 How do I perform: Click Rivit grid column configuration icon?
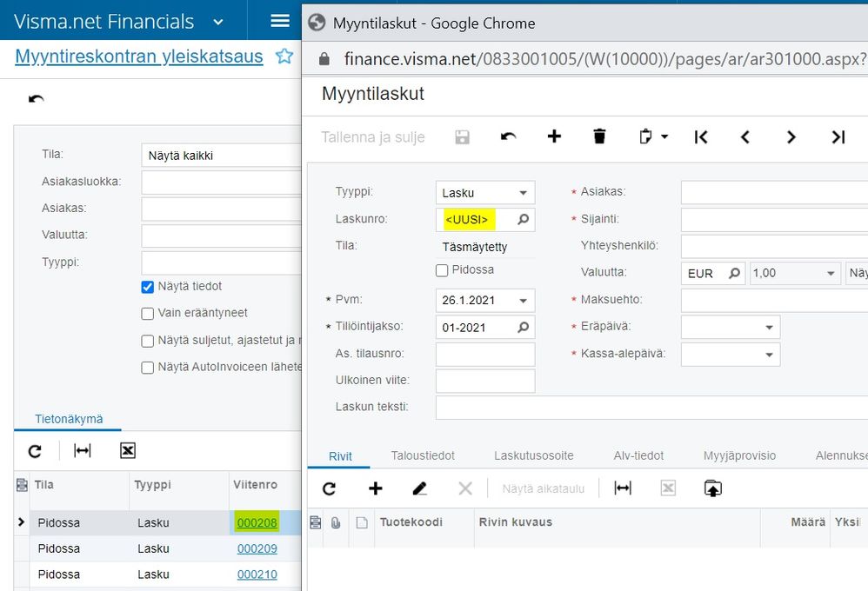[315, 522]
